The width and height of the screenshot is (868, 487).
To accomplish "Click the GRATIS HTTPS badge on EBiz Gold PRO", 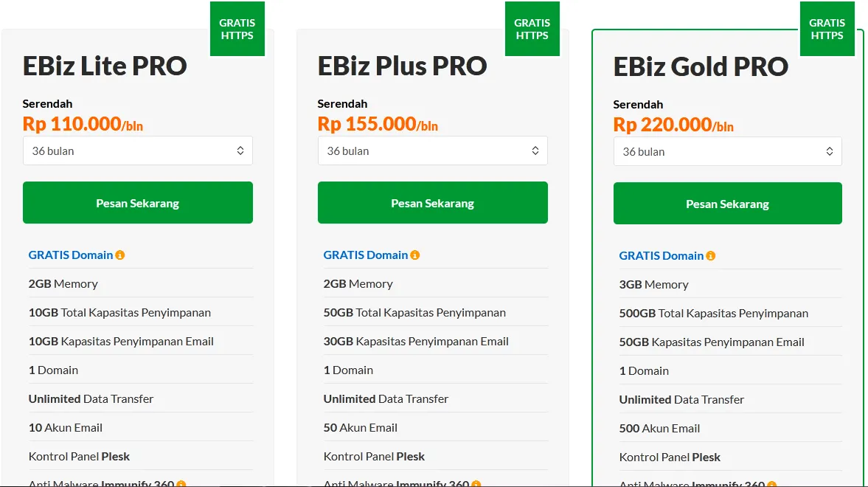I will 827,29.
